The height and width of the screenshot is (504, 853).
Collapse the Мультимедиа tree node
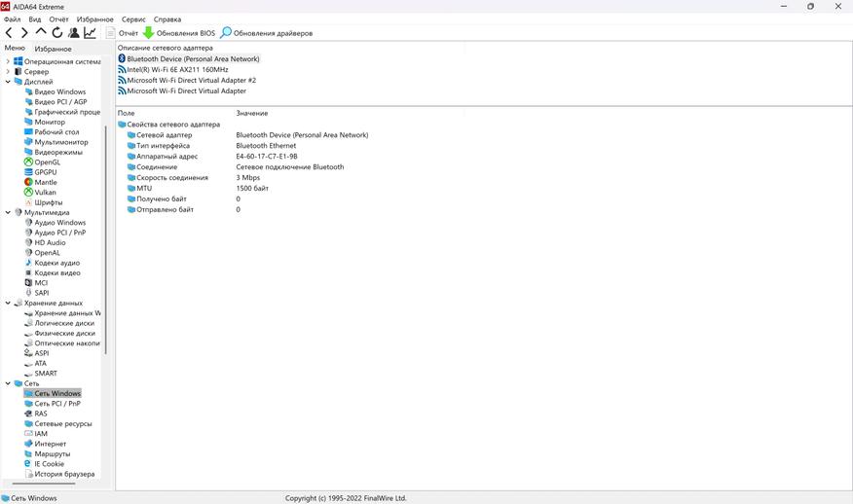[8, 212]
